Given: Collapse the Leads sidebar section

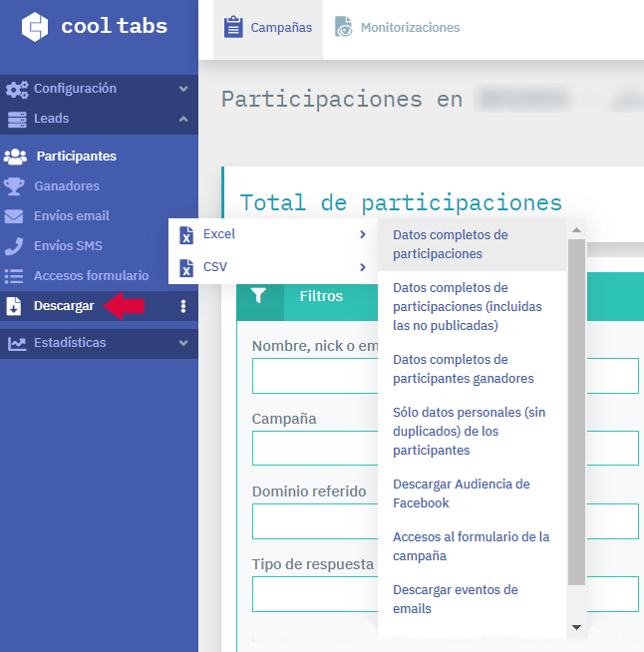Looking at the screenshot, I should click(182, 119).
